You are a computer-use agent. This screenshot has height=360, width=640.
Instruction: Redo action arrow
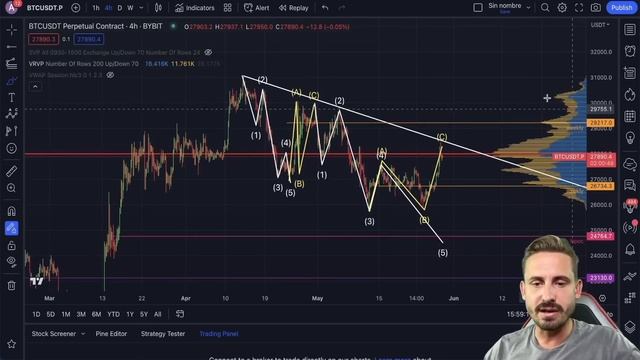[342, 8]
